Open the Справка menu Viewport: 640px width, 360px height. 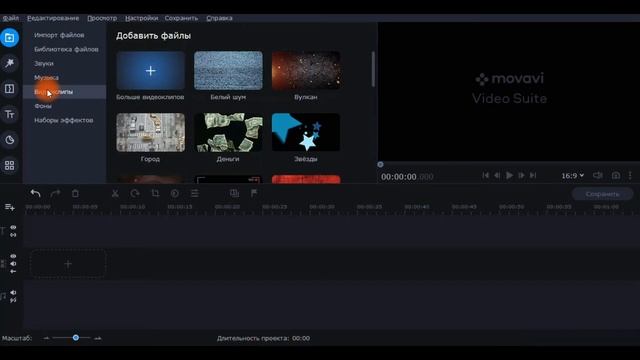pos(219,18)
